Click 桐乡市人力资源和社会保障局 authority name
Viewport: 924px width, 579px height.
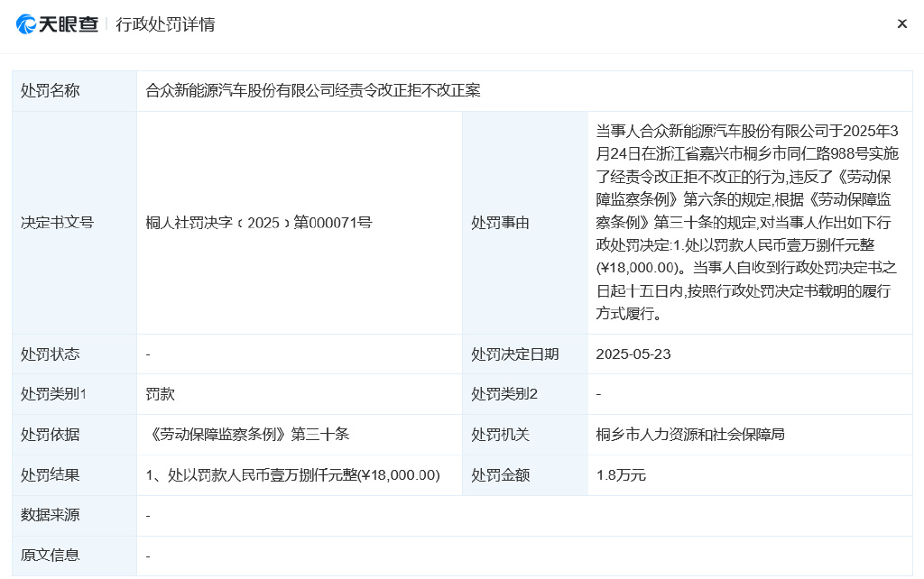pyautogui.click(x=690, y=434)
